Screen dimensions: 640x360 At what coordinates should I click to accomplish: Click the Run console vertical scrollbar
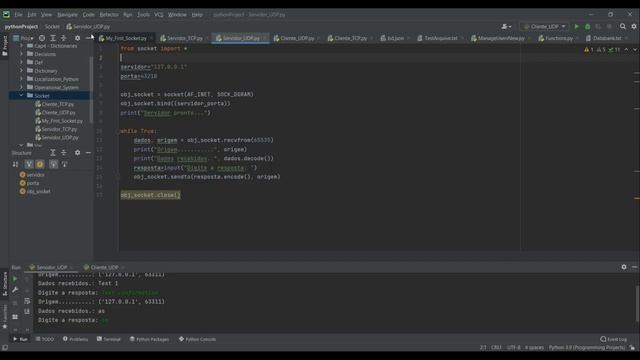[x=637, y=304]
